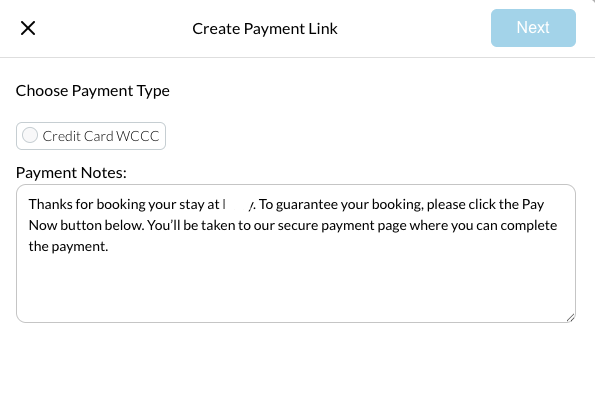
Task: Select the Credit Card WCCC radio circle
Action: (30, 135)
